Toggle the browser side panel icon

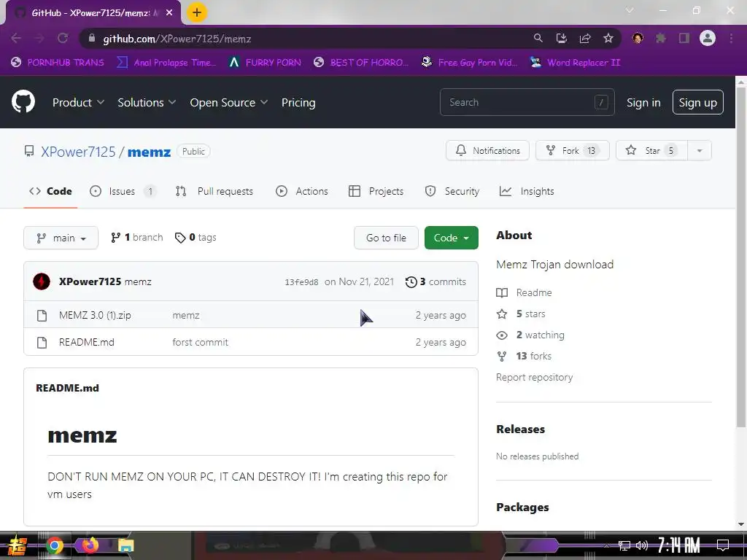coord(684,38)
